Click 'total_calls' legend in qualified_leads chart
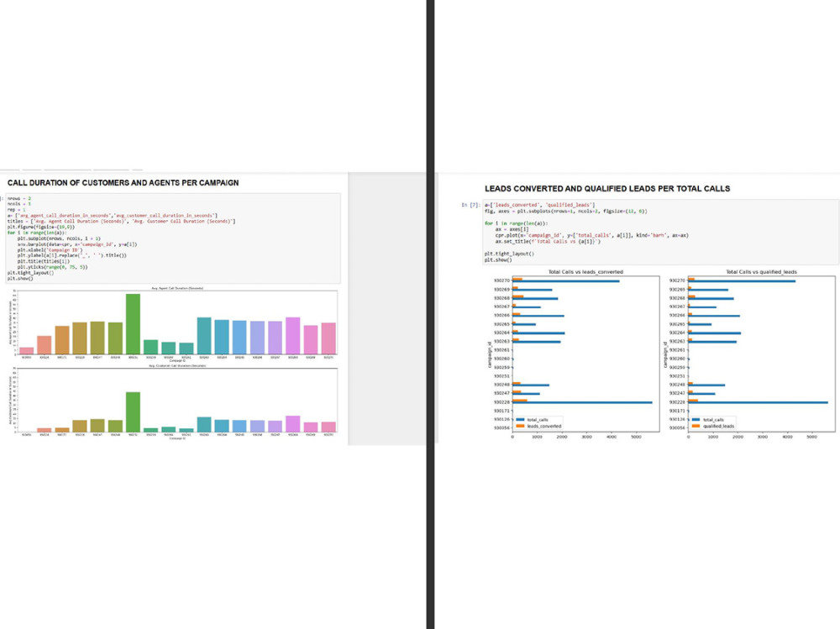 click(713, 420)
